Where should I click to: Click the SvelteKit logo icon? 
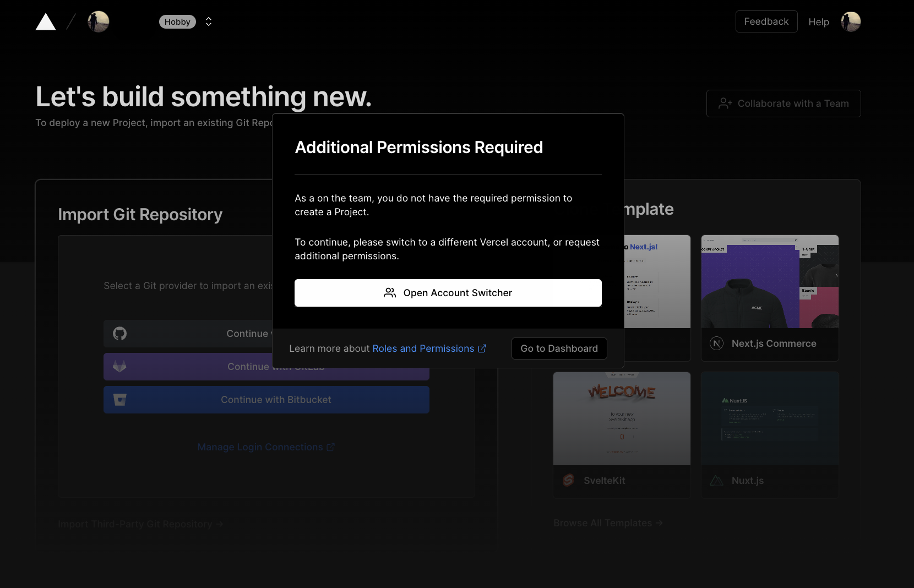pos(568,480)
